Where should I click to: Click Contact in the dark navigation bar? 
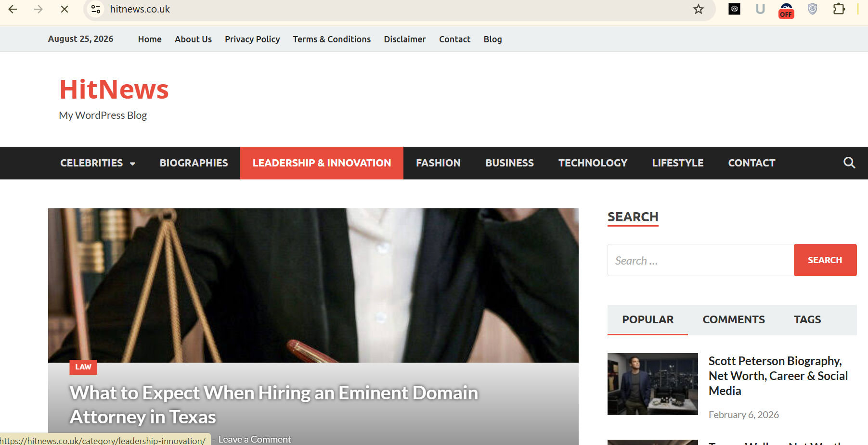click(x=751, y=163)
